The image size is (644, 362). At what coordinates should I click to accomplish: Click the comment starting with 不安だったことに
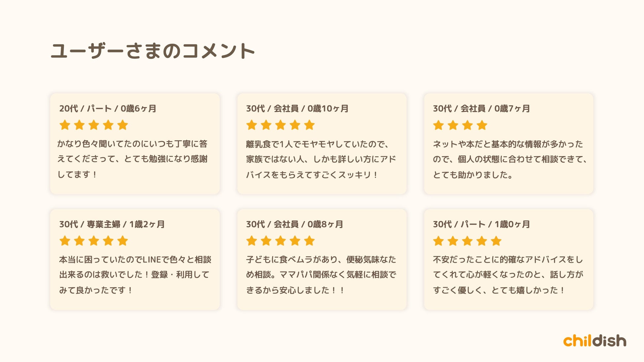point(508,275)
